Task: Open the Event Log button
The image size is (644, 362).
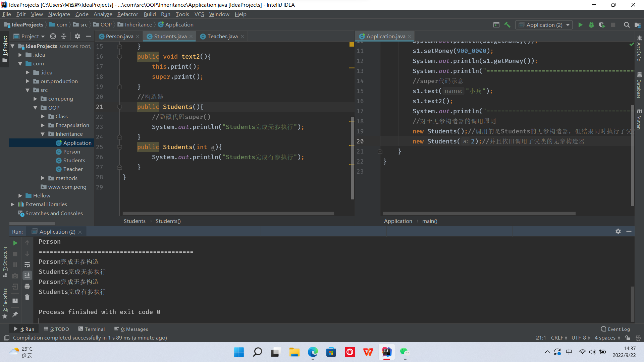Action: [615, 329]
